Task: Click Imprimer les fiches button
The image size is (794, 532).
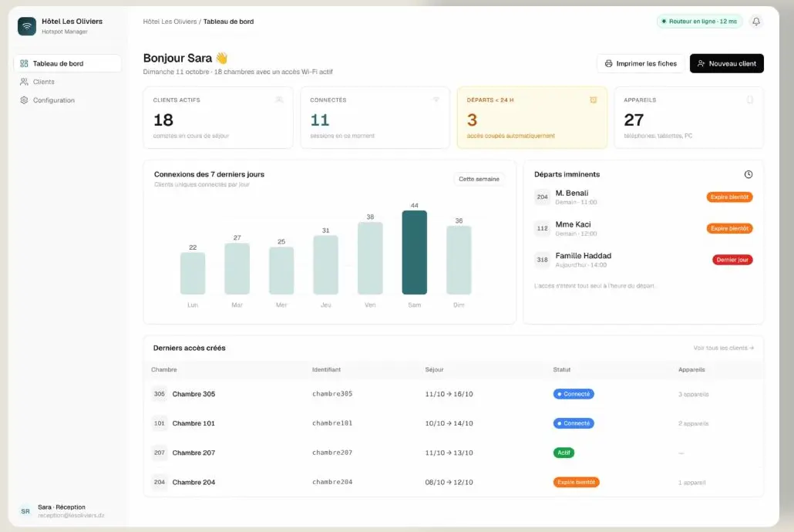Action: pos(641,63)
